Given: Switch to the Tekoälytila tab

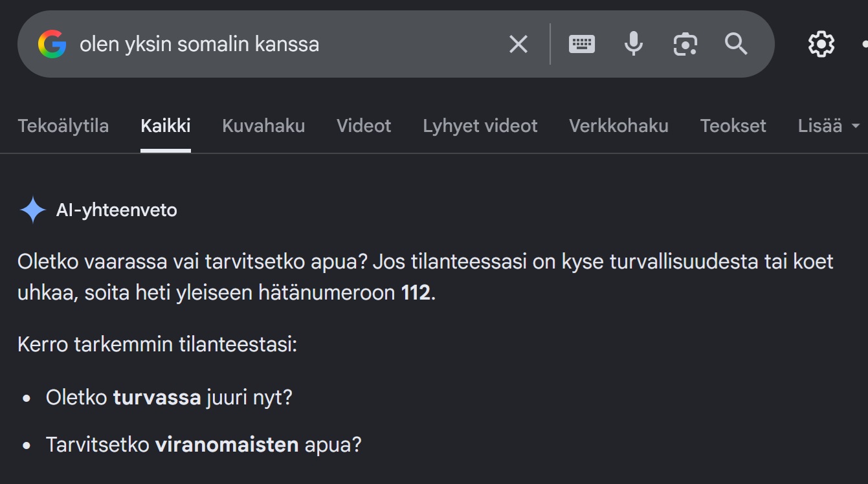Looking at the screenshot, I should coord(63,126).
